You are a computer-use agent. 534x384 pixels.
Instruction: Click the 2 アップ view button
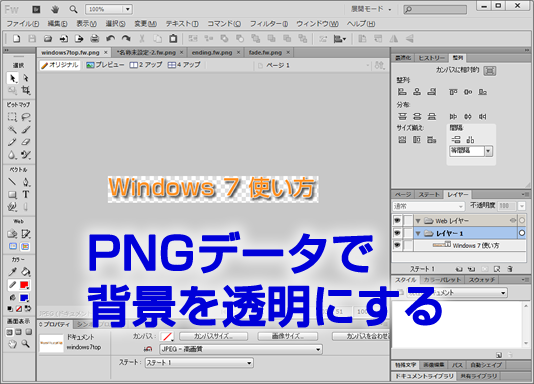click(x=146, y=65)
